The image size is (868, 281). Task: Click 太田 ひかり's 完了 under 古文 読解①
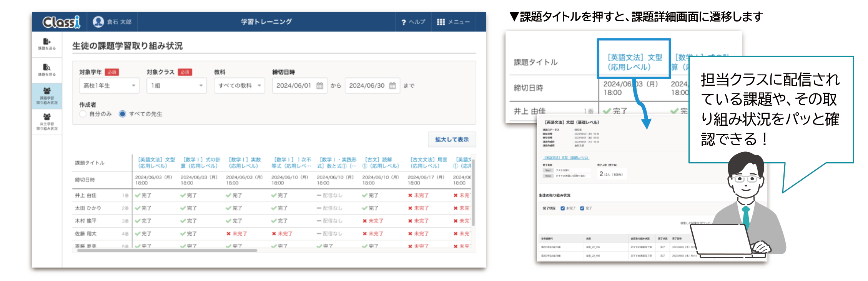370,208
